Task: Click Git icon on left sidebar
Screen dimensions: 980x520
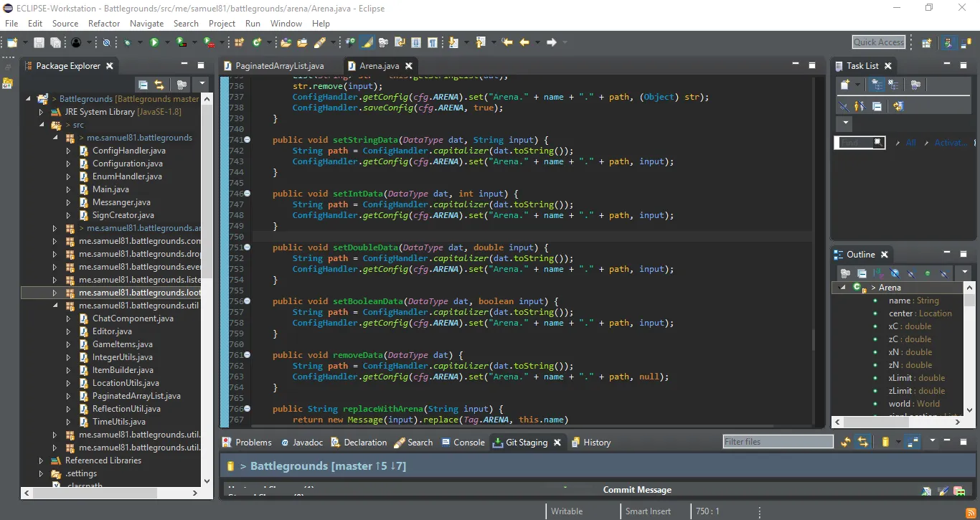Action: pos(8,83)
